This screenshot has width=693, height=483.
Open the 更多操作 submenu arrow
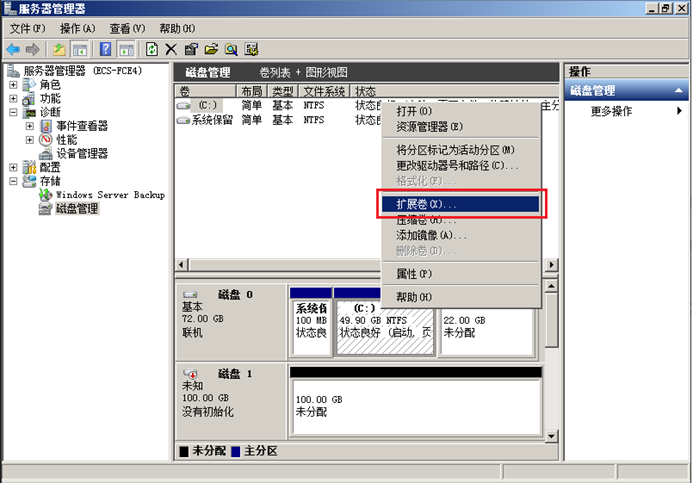679,111
